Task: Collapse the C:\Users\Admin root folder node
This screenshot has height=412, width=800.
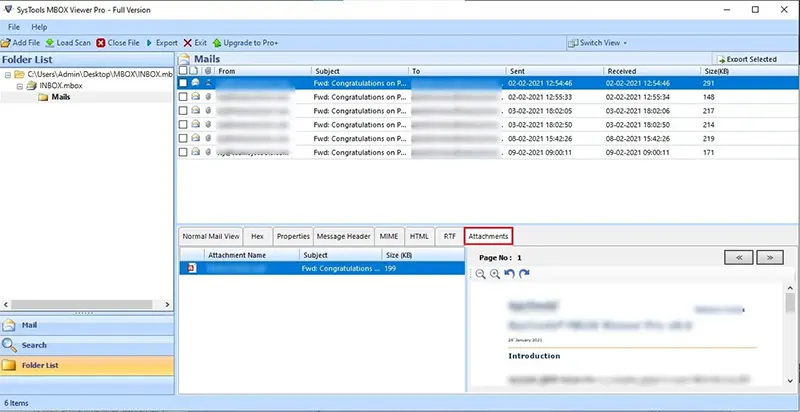Action: pos(7,75)
